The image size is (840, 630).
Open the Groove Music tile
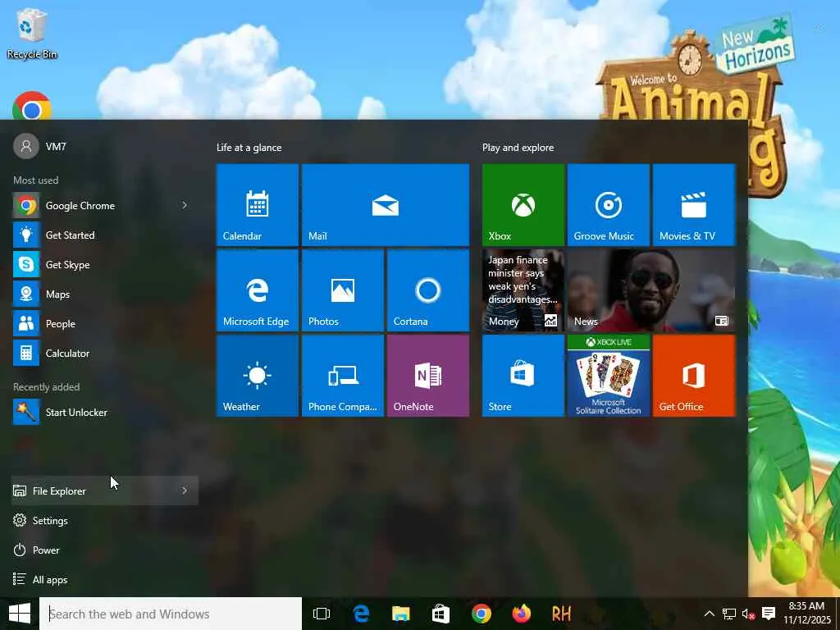[x=609, y=204]
